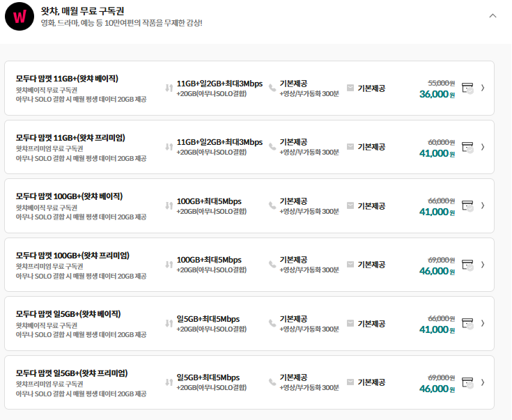The image size is (512, 420).
Task: Click phone call icon in 11GB+ 프리미엄 row
Action: [x=272, y=147]
